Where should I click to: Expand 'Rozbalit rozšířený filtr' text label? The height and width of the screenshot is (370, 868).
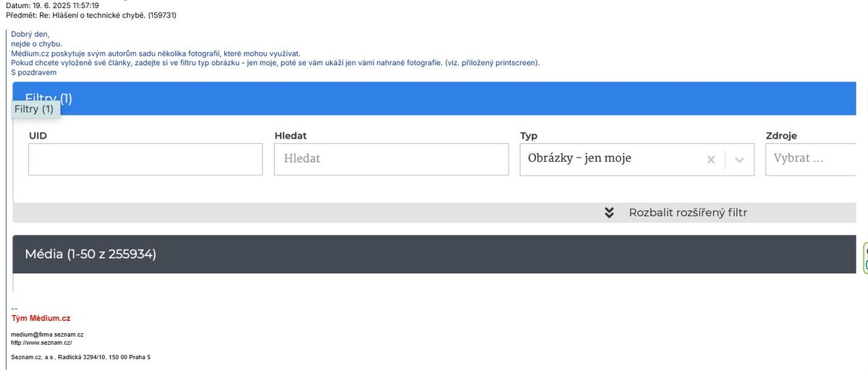coord(687,212)
